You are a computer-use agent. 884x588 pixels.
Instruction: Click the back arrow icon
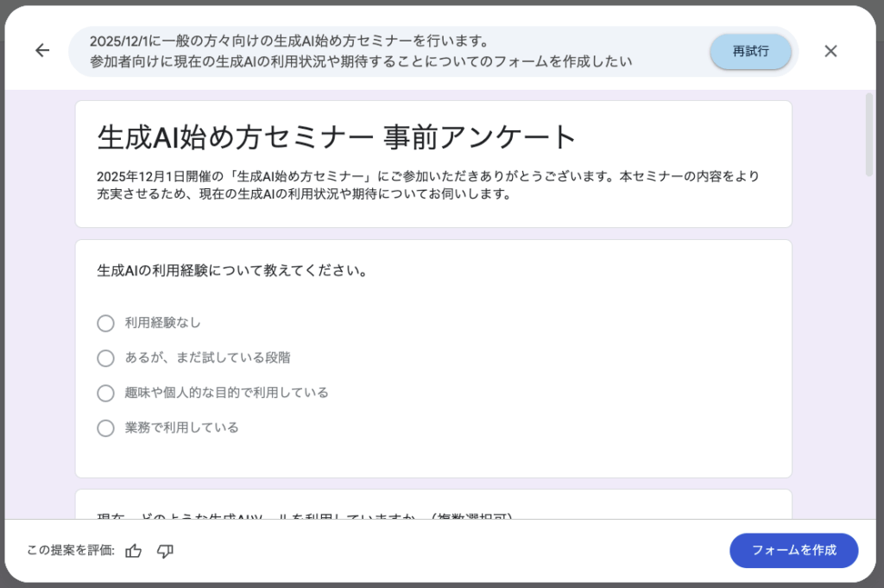[x=42, y=51]
